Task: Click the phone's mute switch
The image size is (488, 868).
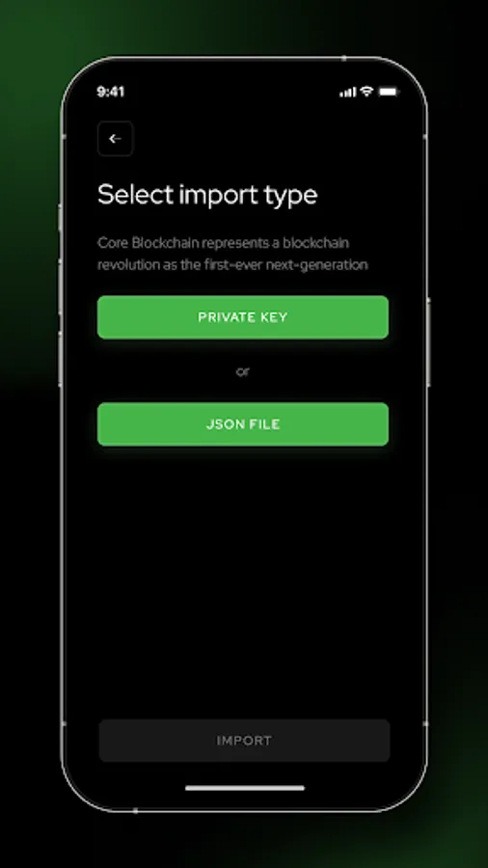Action: (x=61, y=218)
